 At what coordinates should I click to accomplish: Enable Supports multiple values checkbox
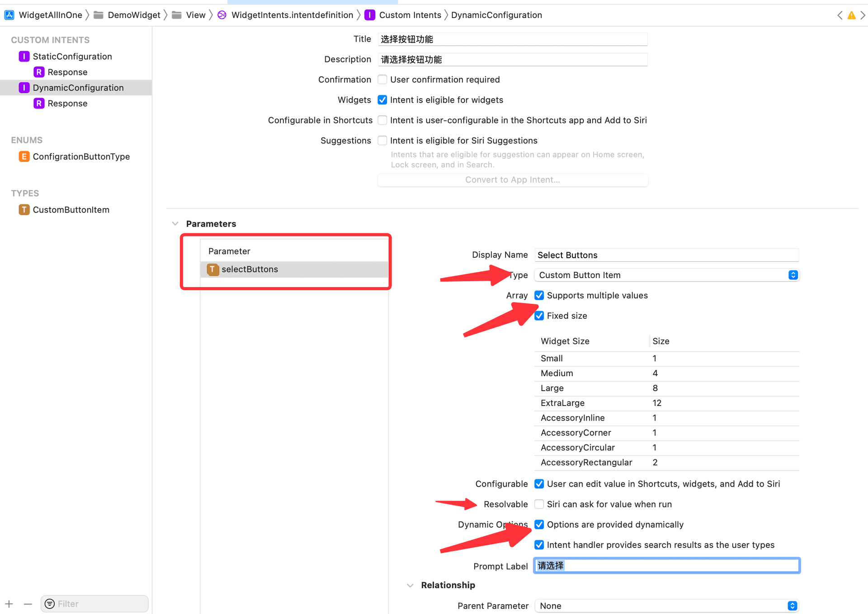tap(540, 295)
